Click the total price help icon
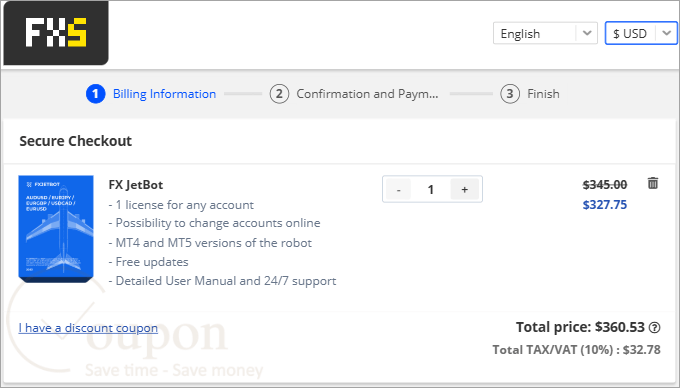680x388 pixels. [654, 328]
